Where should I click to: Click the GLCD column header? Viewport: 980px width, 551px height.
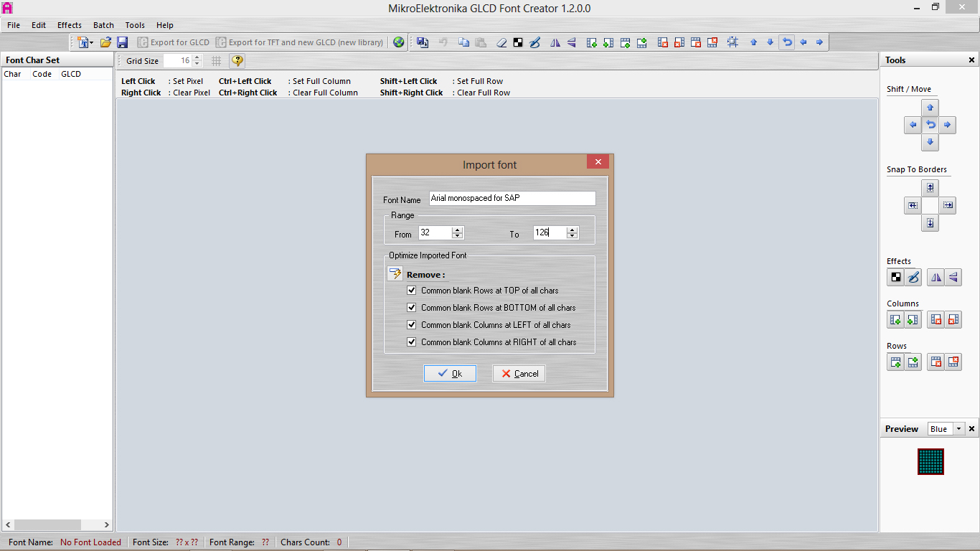71,74
